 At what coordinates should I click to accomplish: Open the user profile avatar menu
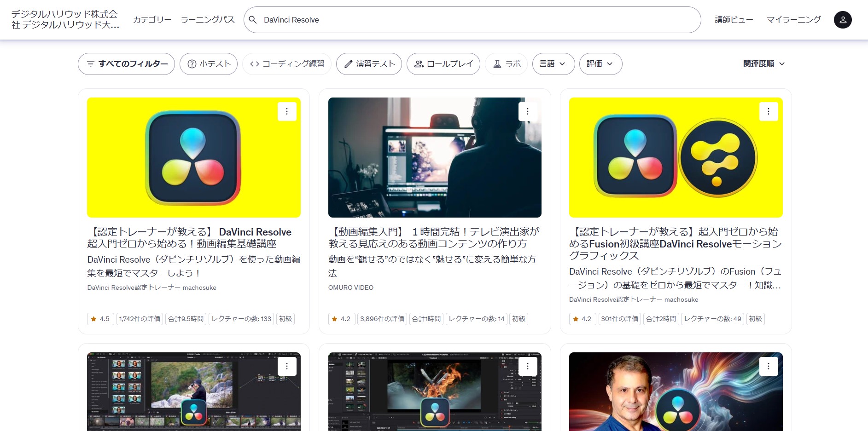(x=842, y=20)
